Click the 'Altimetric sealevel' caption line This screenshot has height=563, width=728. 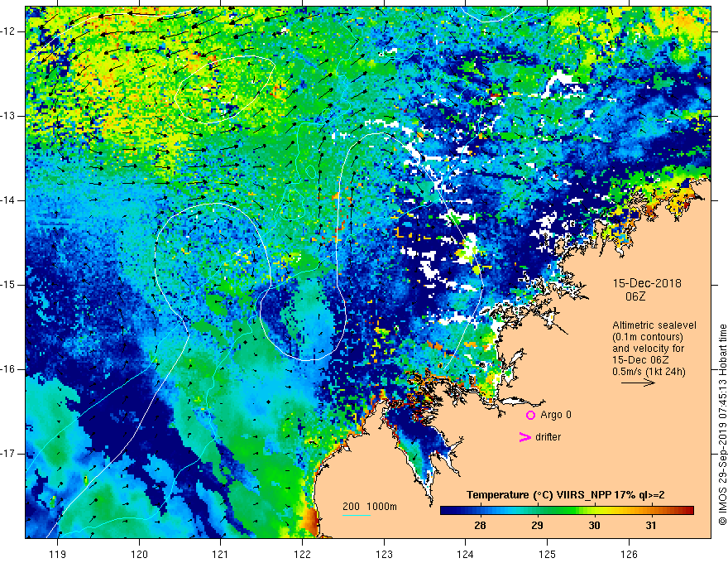pyautogui.click(x=654, y=325)
